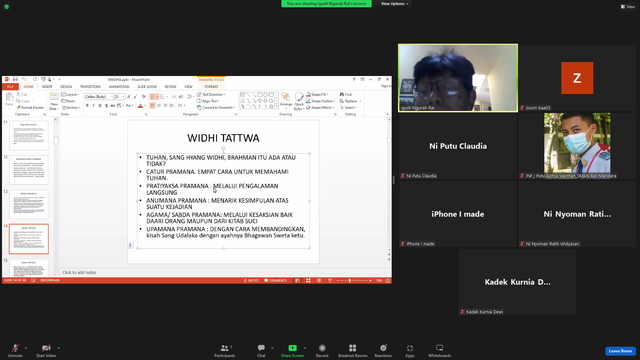Toggle italic formatting
Image resolution: width=640 pixels, height=360 pixels.
(x=93, y=106)
